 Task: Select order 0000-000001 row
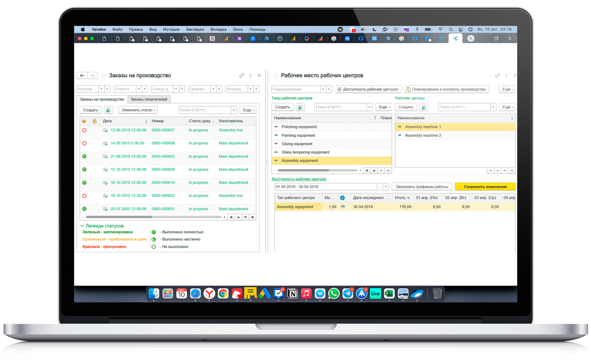click(168, 209)
